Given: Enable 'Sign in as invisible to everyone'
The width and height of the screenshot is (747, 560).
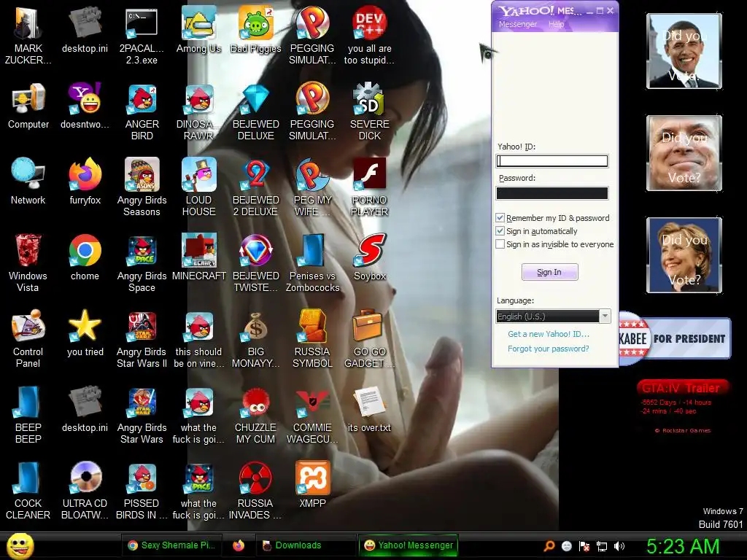Looking at the screenshot, I should tap(500, 244).
